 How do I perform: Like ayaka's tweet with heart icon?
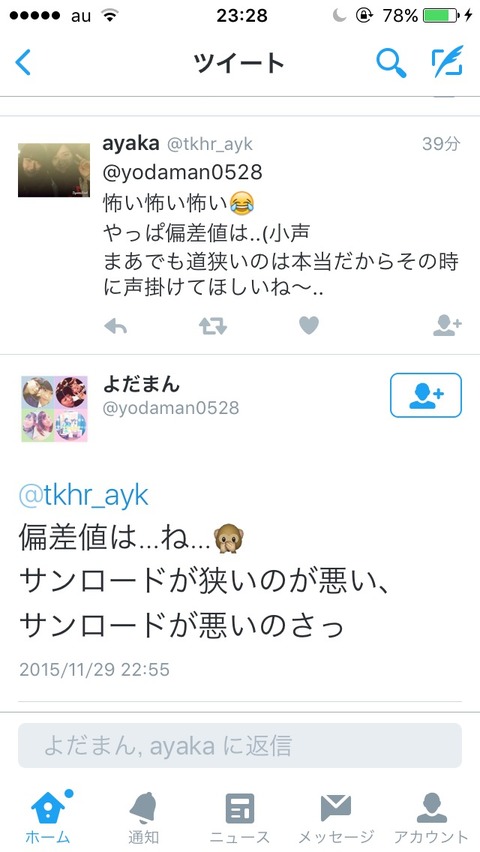(309, 325)
